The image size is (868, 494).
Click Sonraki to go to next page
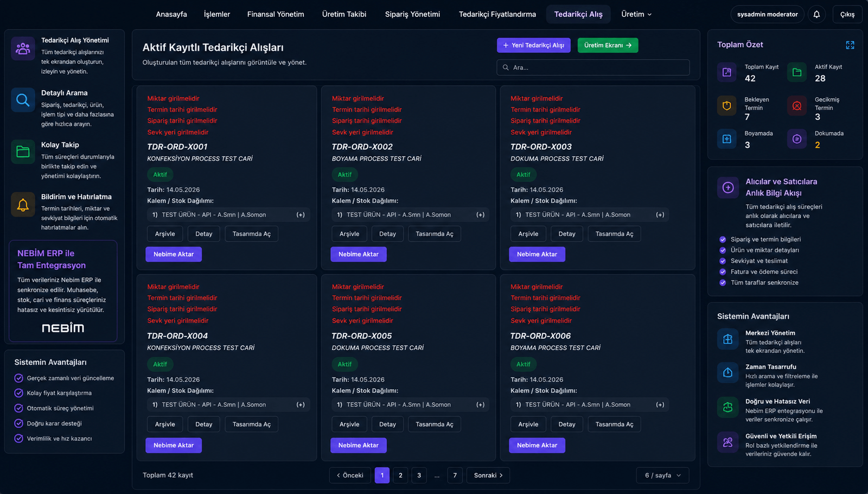488,476
